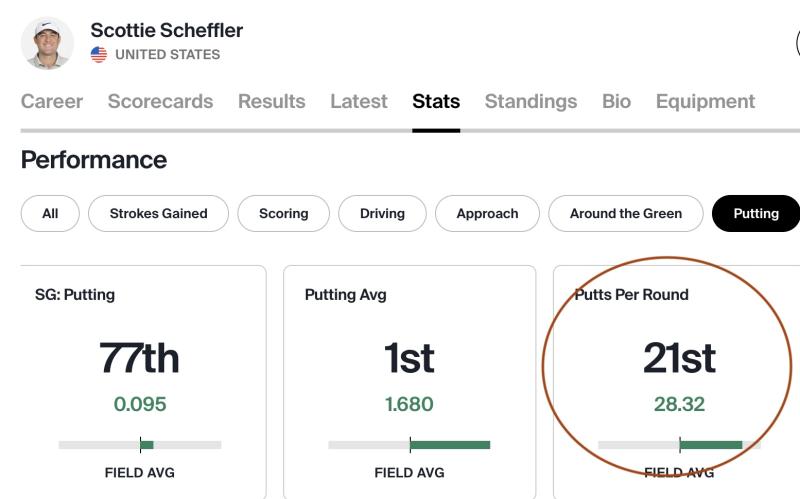Open the Standings tab
This screenshot has width=800, height=499.
(531, 101)
